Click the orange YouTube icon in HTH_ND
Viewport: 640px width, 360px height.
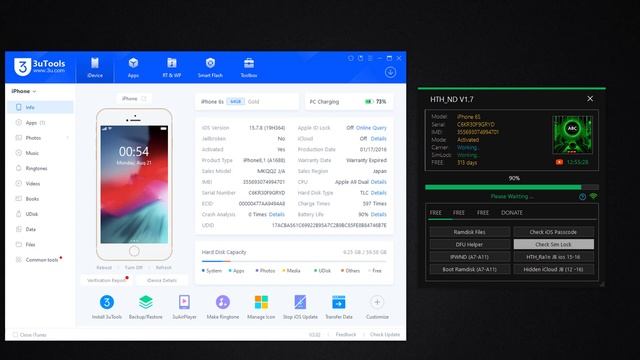(x=559, y=162)
